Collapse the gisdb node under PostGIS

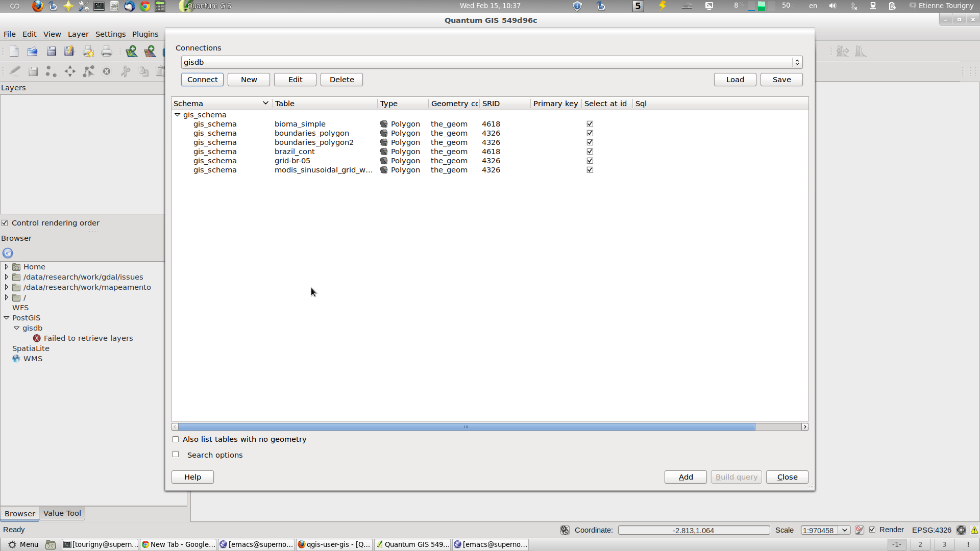(16, 328)
